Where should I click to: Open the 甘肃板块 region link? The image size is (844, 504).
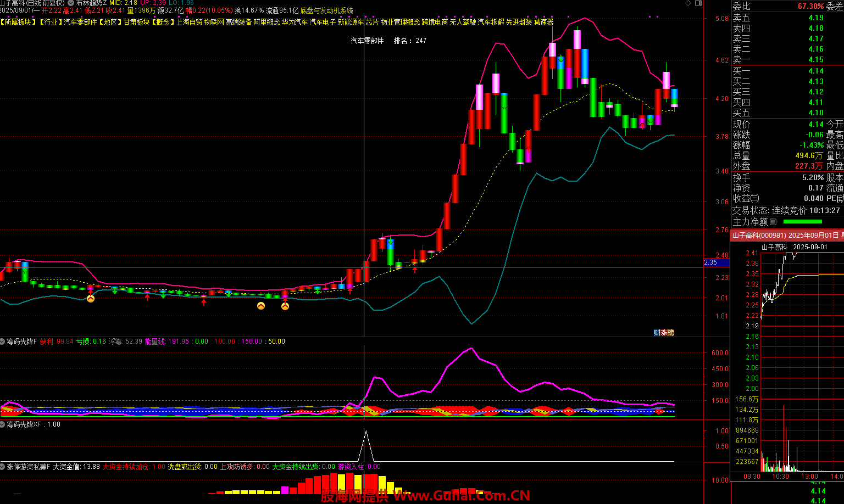pos(136,23)
